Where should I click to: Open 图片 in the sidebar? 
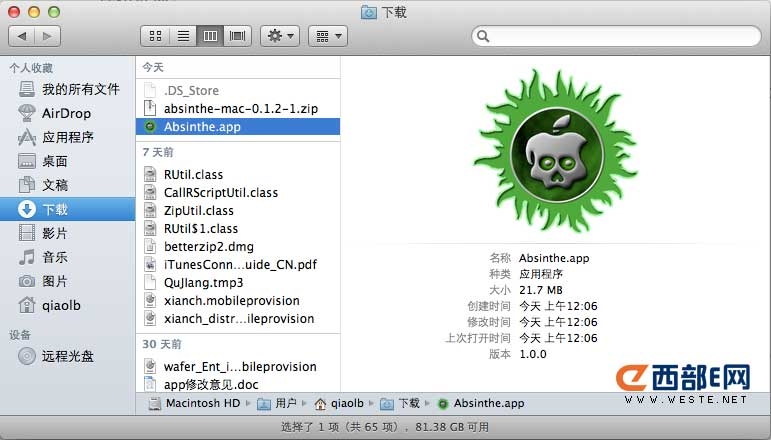pyautogui.click(x=67, y=281)
